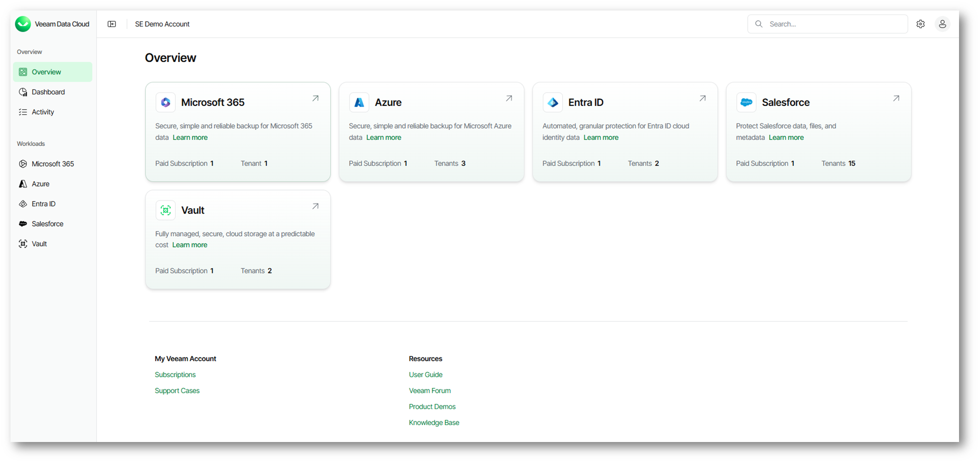This screenshot has width=980, height=463.
Task: Open the Veeam Forum link
Action: click(x=430, y=390)
